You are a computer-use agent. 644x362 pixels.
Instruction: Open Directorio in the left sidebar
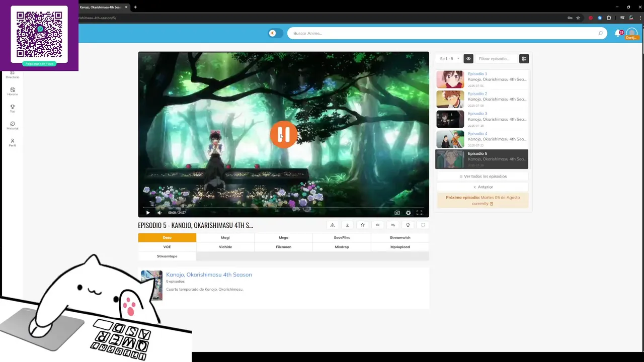tap(13, 75)
